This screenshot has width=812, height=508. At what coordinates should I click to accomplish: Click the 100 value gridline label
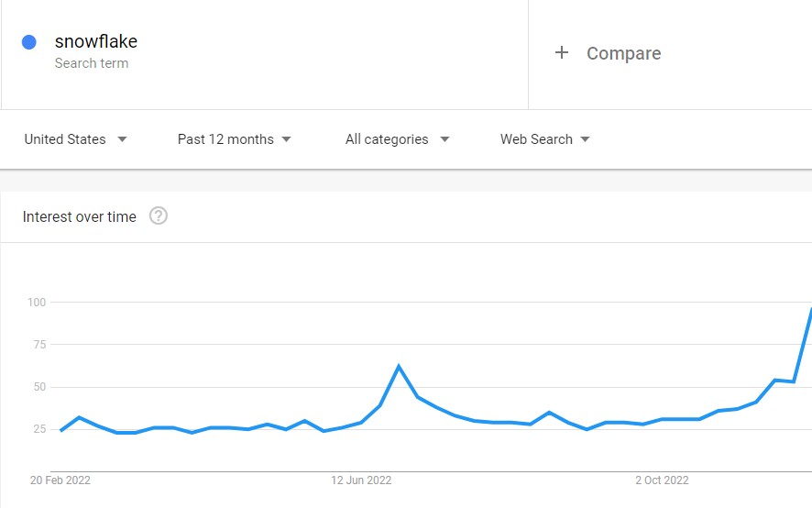(37, 302)
